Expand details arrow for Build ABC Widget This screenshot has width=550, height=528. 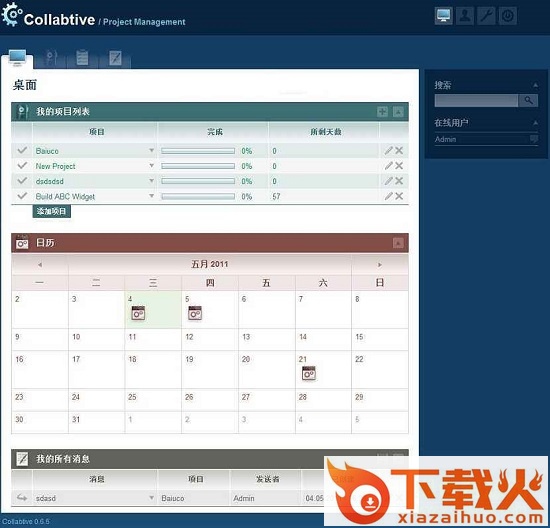click(x=152, y=196)
